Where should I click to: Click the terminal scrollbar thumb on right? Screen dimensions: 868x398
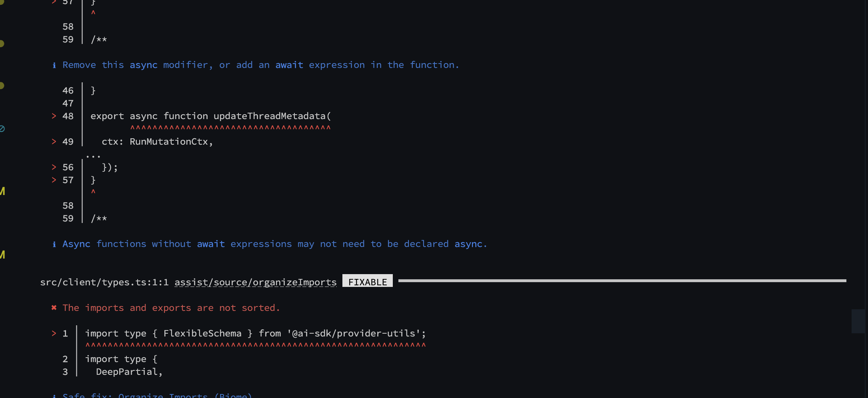(858, 321)
